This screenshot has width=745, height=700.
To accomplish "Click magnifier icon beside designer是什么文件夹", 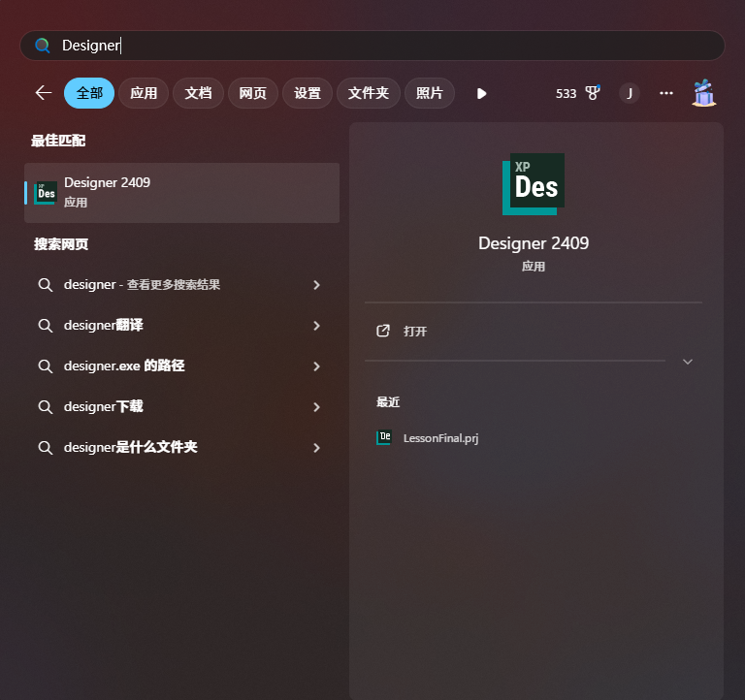I will click(x=46, y=448).
